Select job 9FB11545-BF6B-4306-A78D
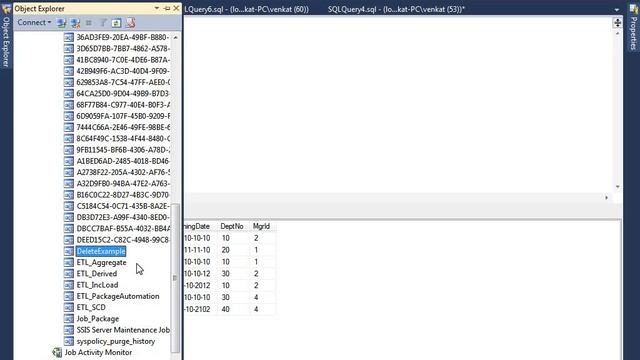The image size is (640, 360). [123, 150]
